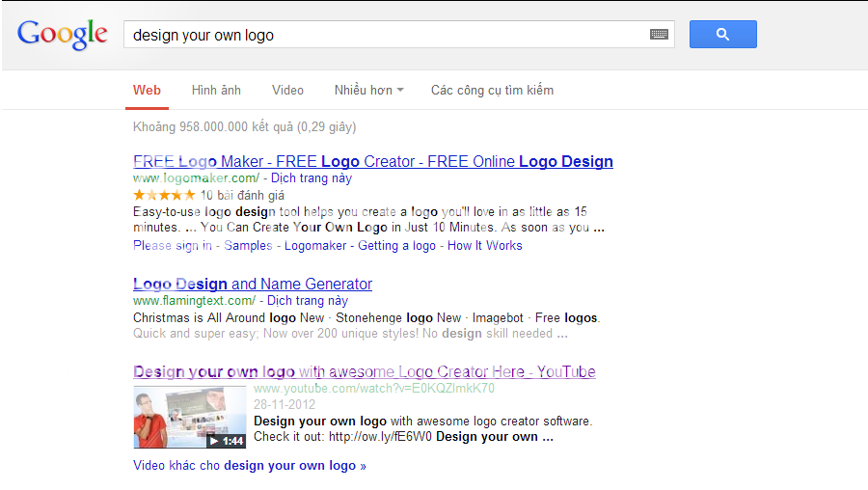Click the 1:44 play badge on thumbnail
This screenshot has width=868, height=490.
tap(226, 441)
